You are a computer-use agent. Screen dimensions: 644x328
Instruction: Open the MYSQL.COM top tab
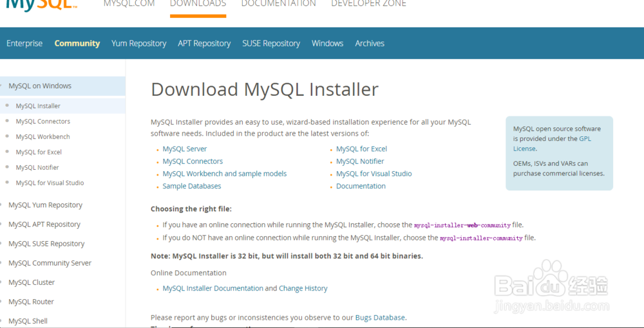(x=129, y=4)
